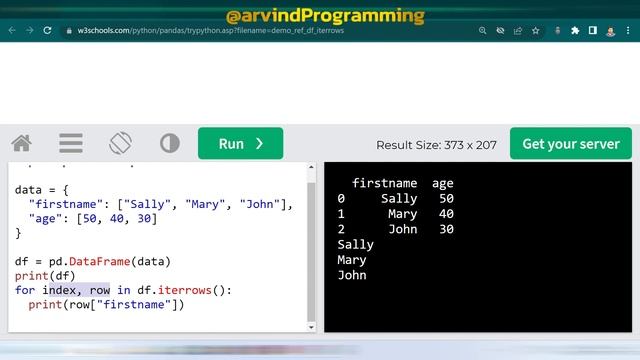Rotate the editor orientation
This screenshot has height=360, width=640.
tap(120, 143)
